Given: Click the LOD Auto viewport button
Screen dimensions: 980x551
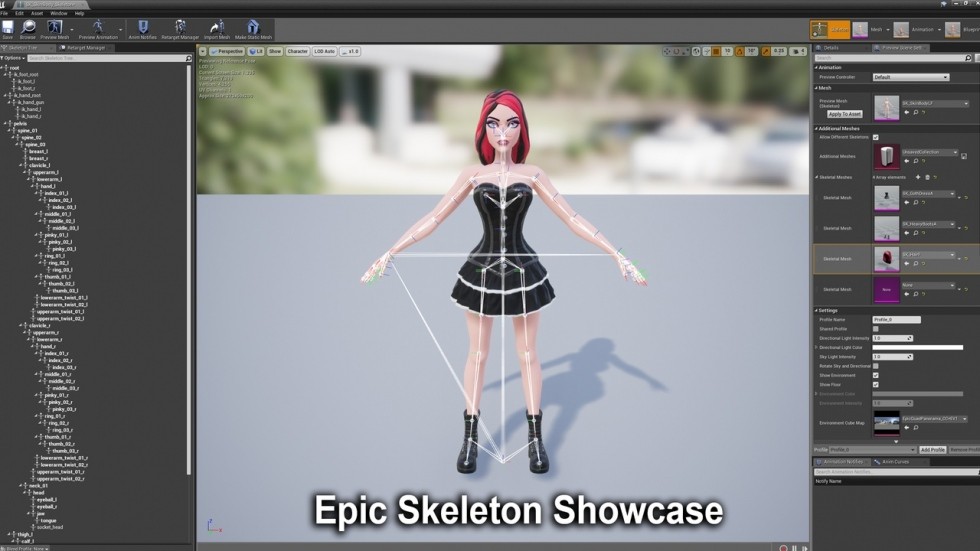Looking at the screenshot, I should [x=324, y=51].
